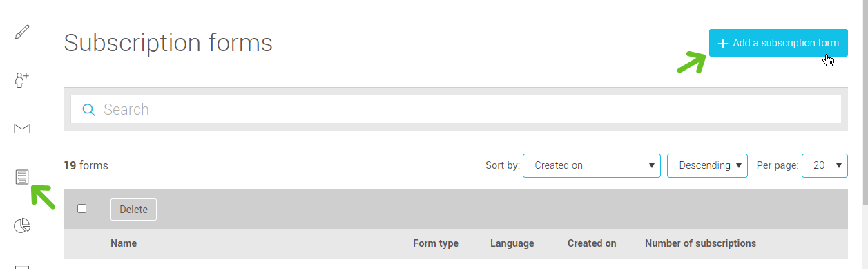Open the envelope emails icon in sidebar
Image resolution: width=868 pixels, height=269 pixels.
point(22,129)
